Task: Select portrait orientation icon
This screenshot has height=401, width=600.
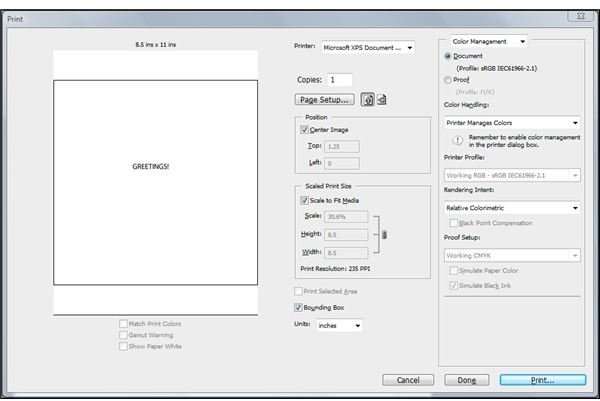Action: 368,100
